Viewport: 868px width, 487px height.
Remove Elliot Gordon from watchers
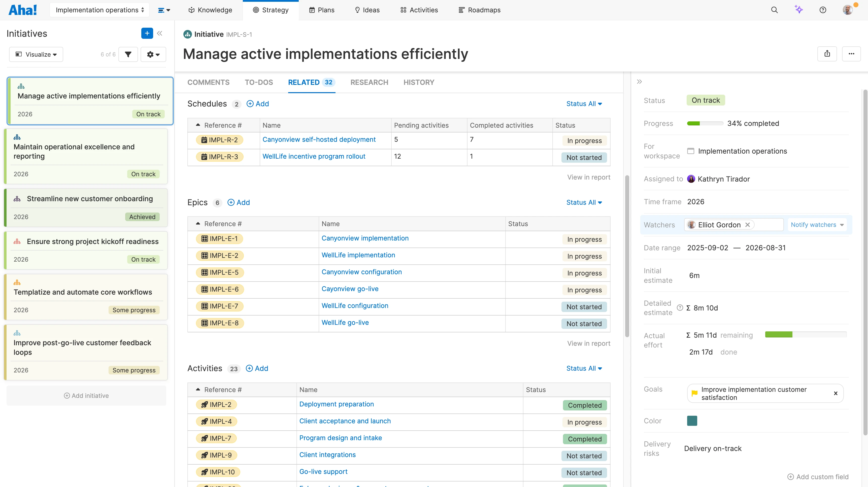click(747, 225)
